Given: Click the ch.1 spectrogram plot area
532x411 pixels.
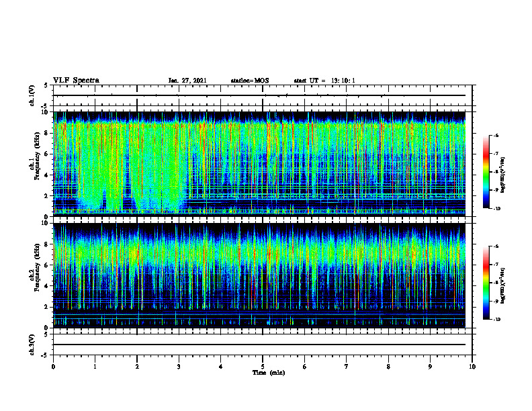Looking at the screenshot, I should [x=259, y=164].
